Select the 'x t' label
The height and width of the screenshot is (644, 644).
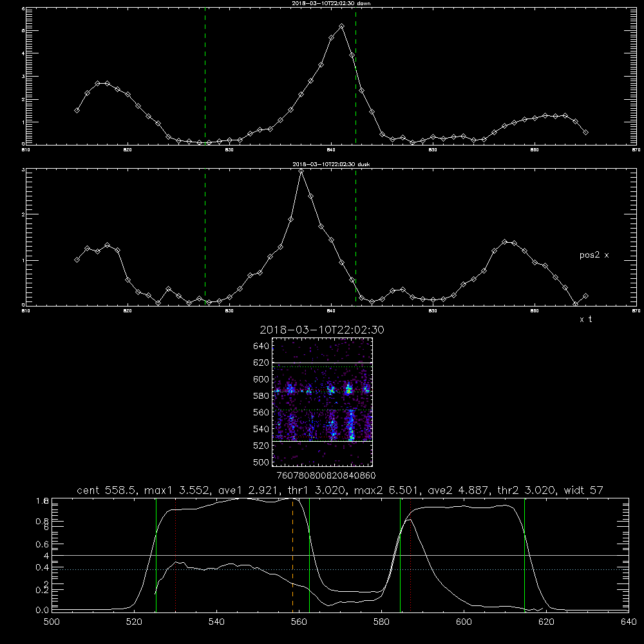[585, 319]
